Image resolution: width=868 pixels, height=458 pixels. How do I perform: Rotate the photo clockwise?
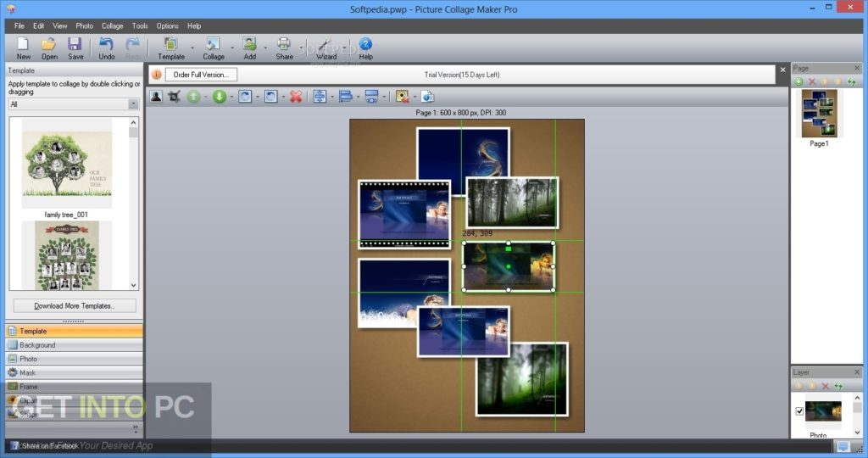(x=245, y=97)
